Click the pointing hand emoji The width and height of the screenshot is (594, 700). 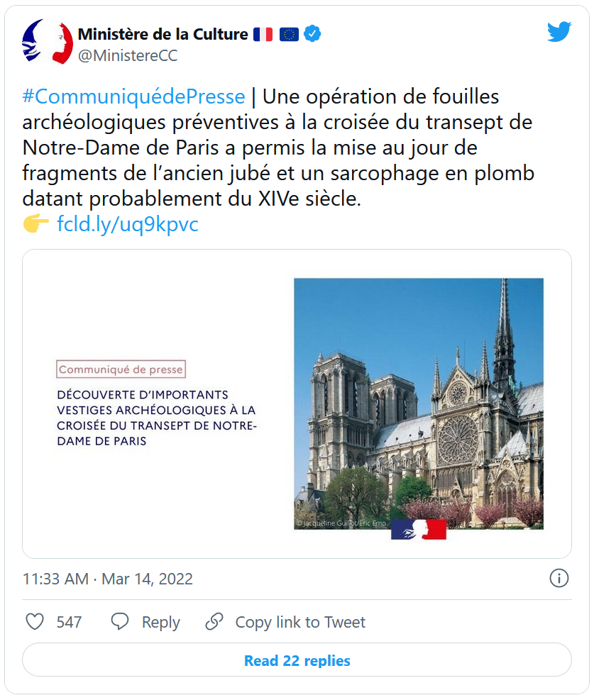[35, 225]
